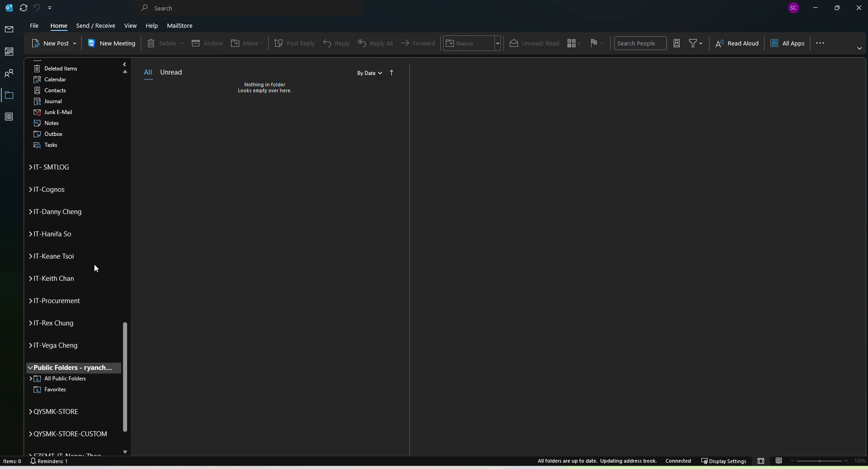The height and width of the screenshot is (469, 868).
Task: Switch to Send / Receive tab
Action: point(95,25)
